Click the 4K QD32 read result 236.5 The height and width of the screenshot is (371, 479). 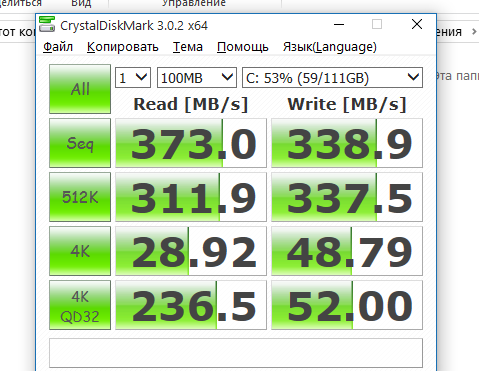click(191, 305)
